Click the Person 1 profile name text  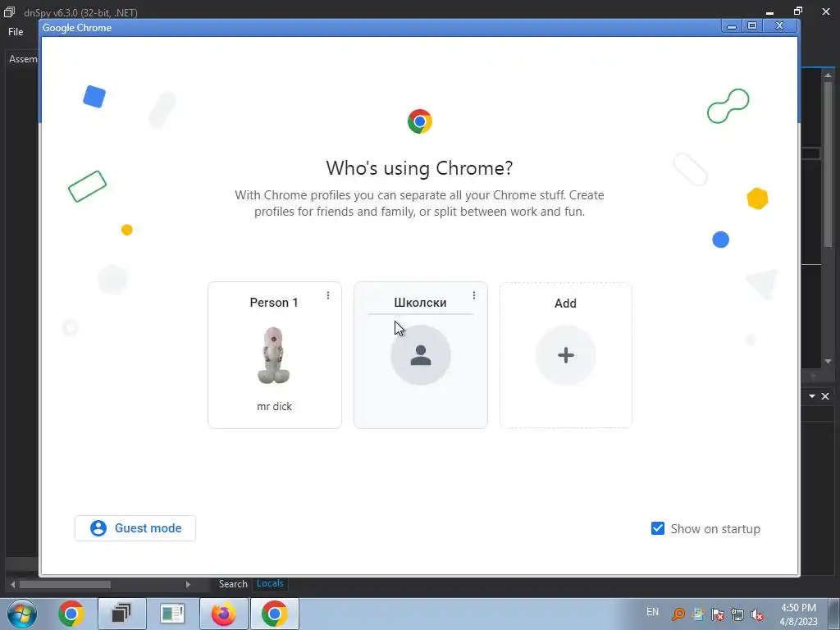(x=274, y=303)
